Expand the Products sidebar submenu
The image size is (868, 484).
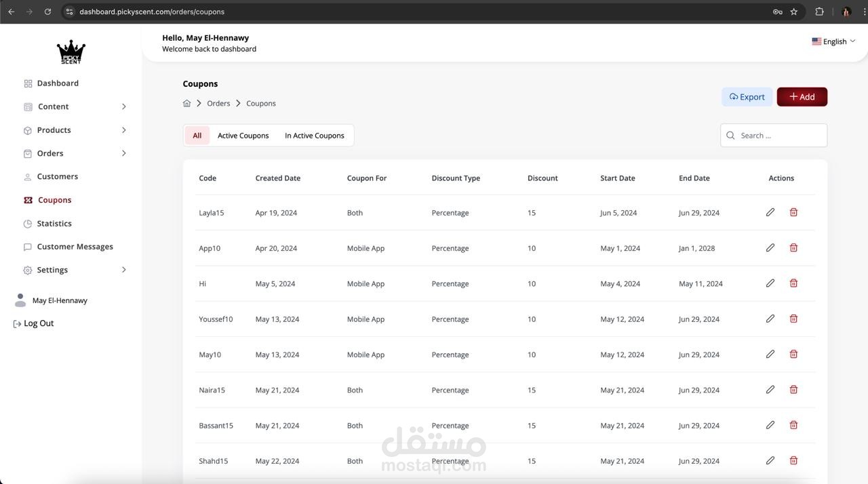[x=123, y=129]
